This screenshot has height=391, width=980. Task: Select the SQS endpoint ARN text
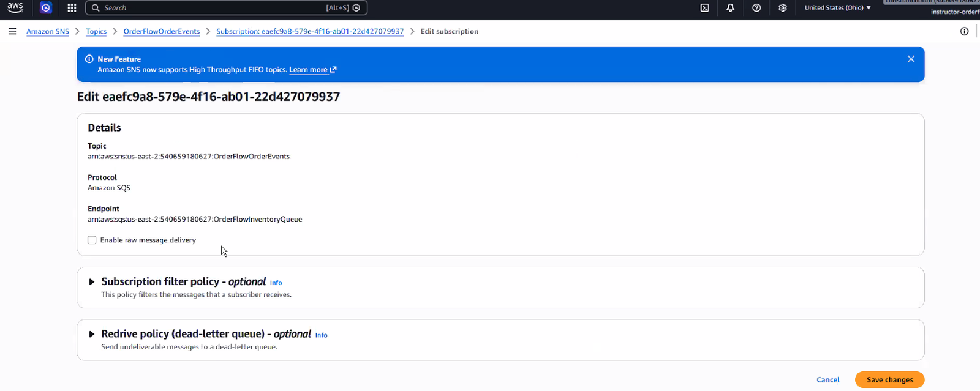(x=195, y=219)
